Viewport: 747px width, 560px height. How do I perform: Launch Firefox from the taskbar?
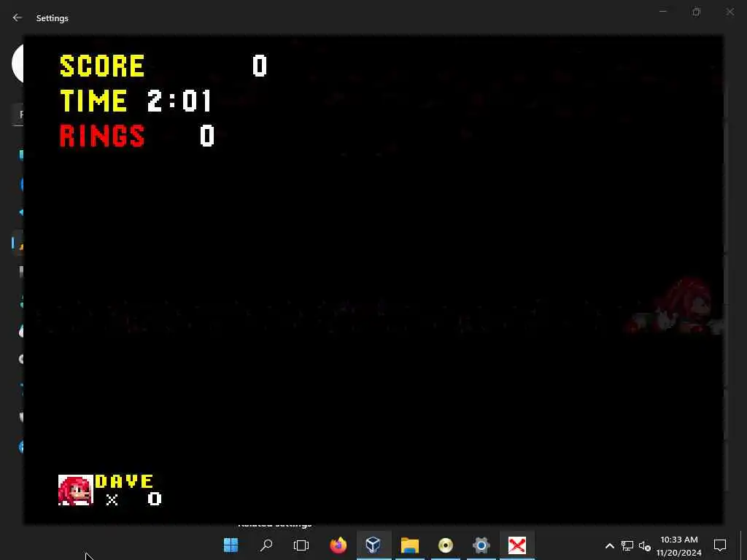[338, 545]
